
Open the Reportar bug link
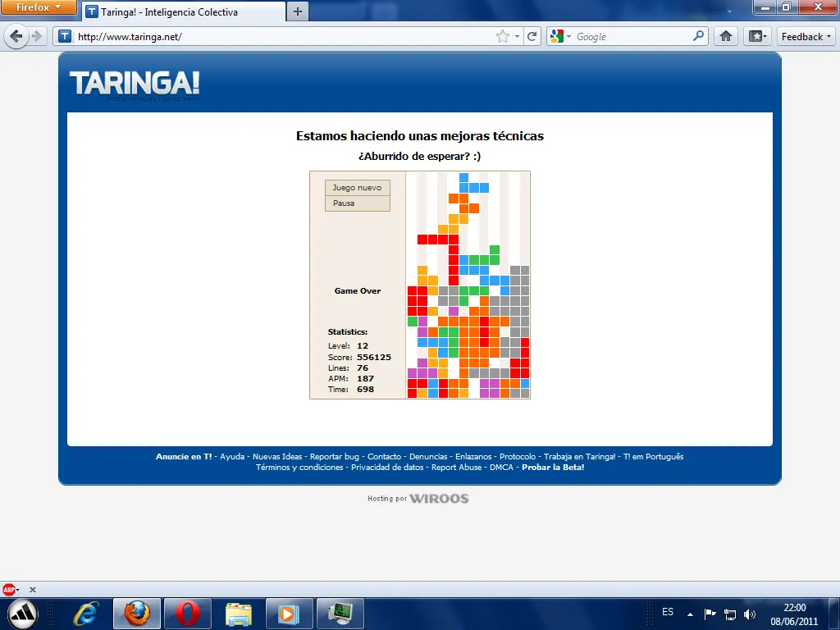pyautogui.click(x=335, y=456)
